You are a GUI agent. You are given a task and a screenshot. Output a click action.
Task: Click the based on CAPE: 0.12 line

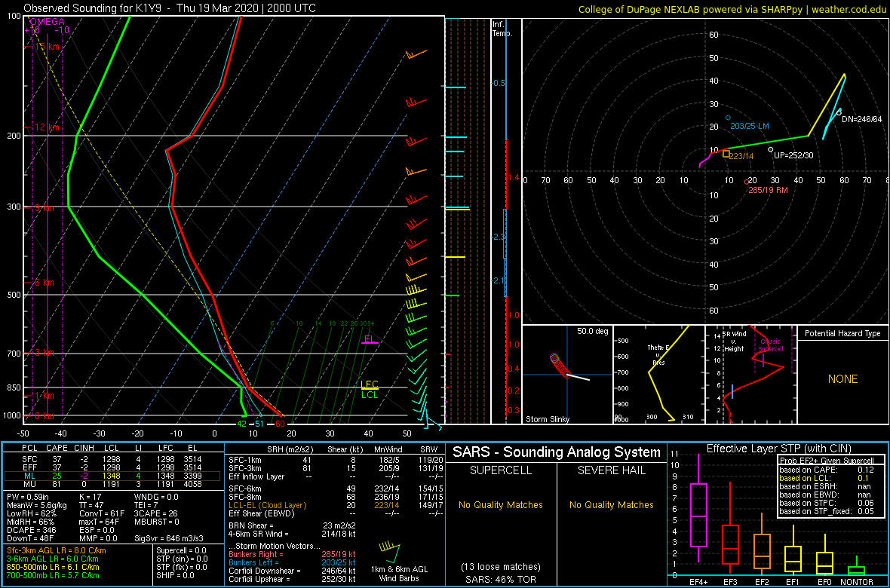(x=827, y=470)
